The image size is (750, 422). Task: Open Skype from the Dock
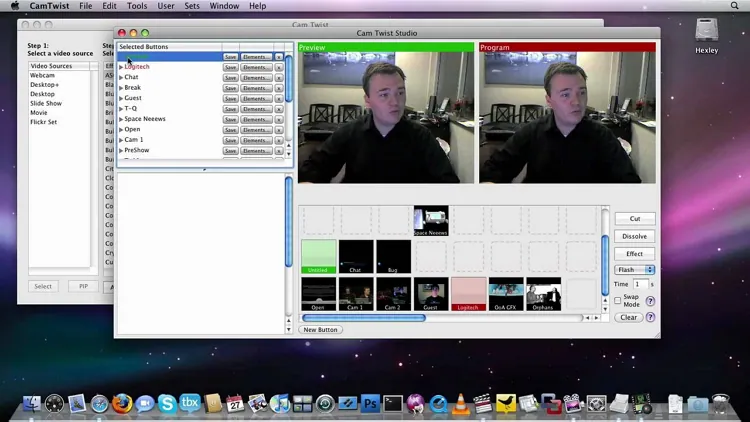tap(167, 403)
